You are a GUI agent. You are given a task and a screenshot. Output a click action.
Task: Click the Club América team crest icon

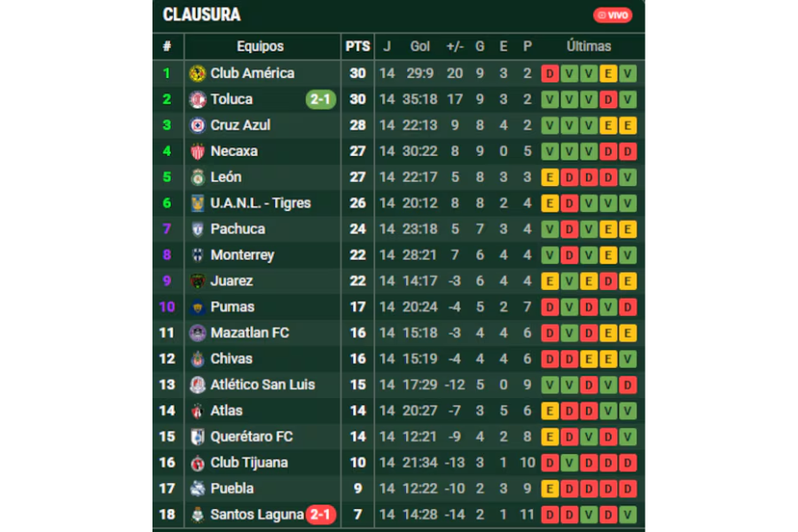[x=198, y=74]
